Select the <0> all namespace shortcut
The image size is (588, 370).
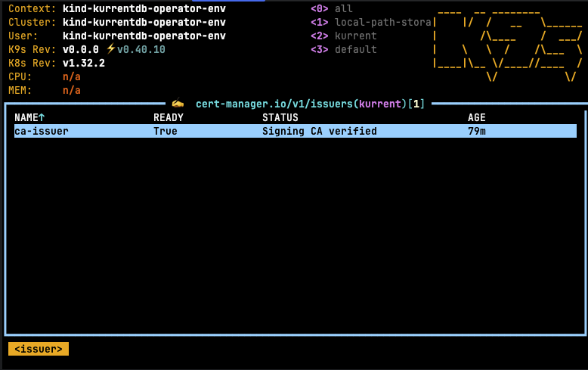pyautogui.click(x=332, y=8)
